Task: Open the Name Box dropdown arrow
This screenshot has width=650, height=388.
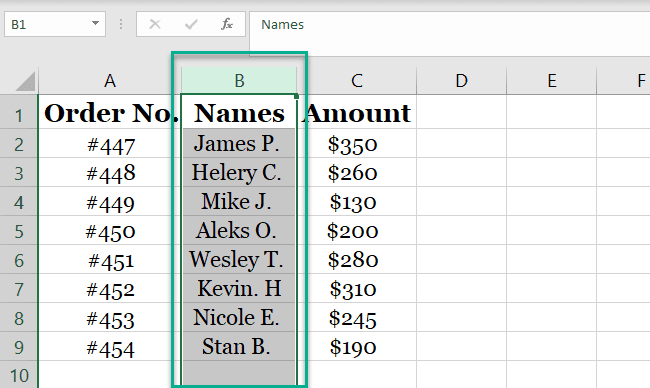Action: click(95, 23)
